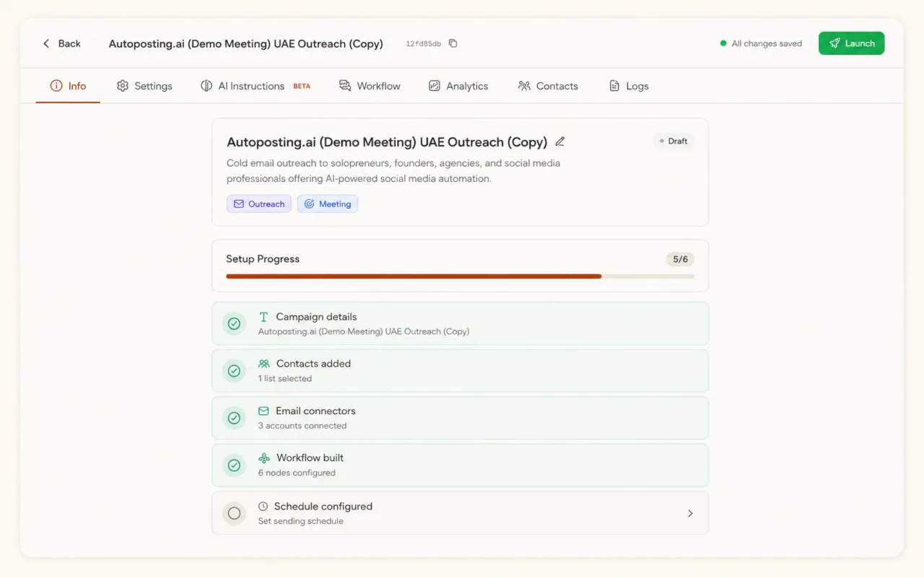The width and height of the screenshot is (924, 578).
Task: Launch the campaign
Action: pos(851,43)
